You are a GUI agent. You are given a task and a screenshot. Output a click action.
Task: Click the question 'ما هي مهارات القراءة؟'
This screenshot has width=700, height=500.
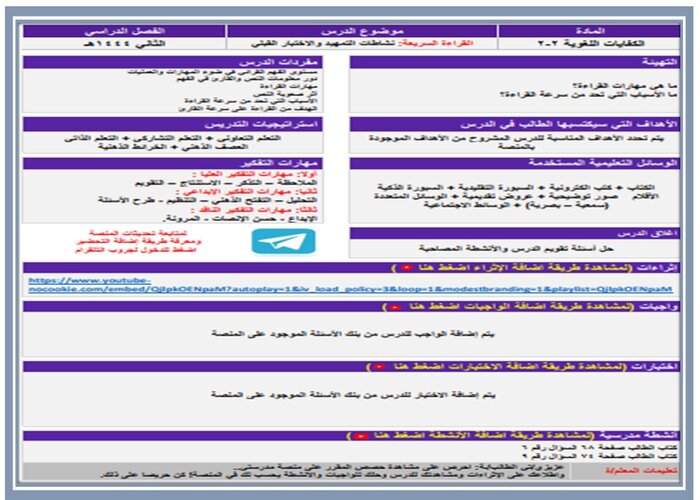tap(624, 86)
